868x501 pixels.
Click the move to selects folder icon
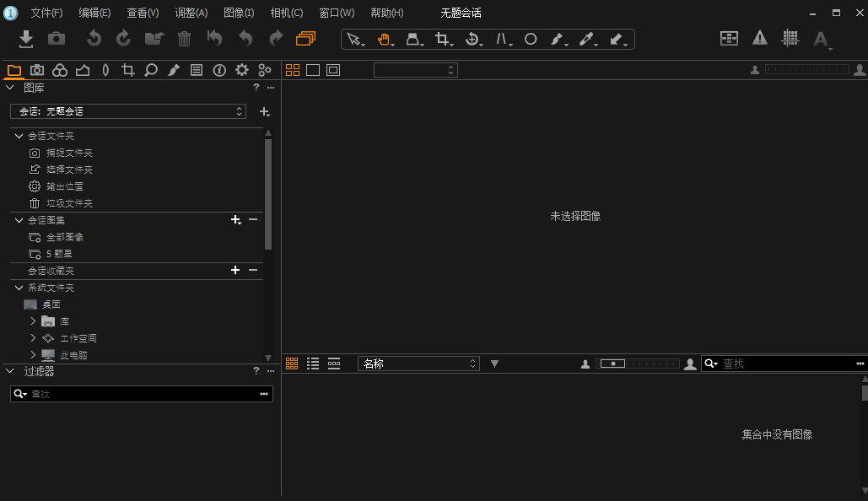[154, 39]
